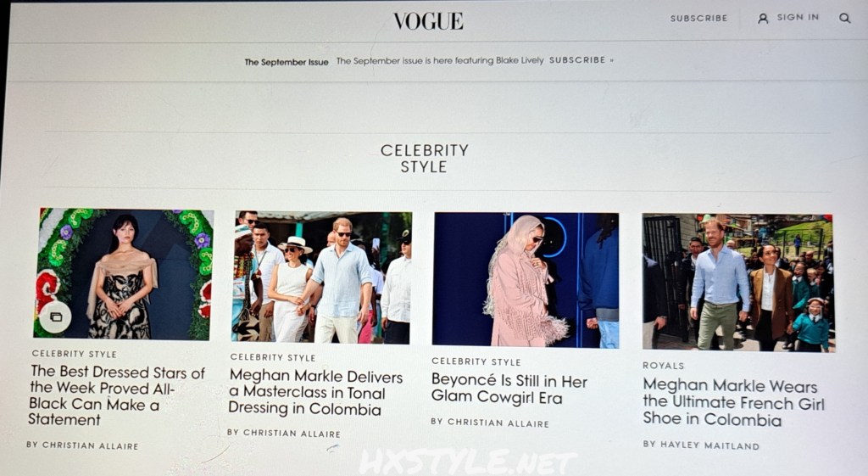Click the Sign In text link
Viewport: 868px width, 476px height.
[798, 17]
